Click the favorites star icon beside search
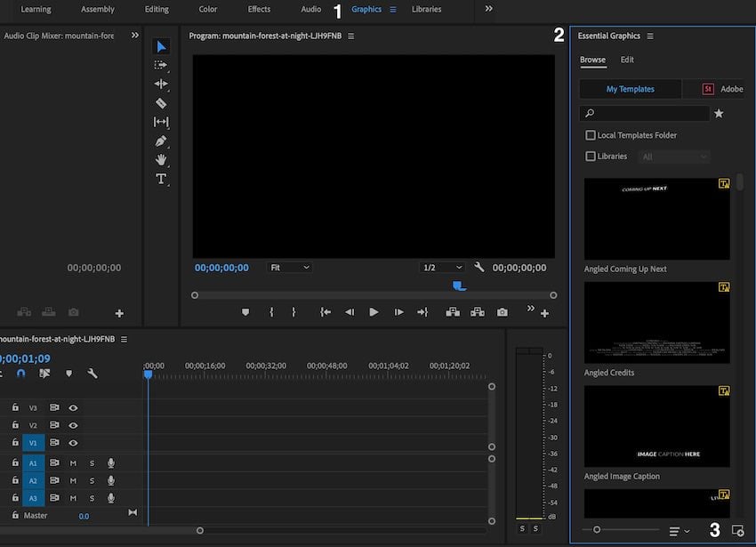Screen dimensions: 756x547 tap(719, 114)
